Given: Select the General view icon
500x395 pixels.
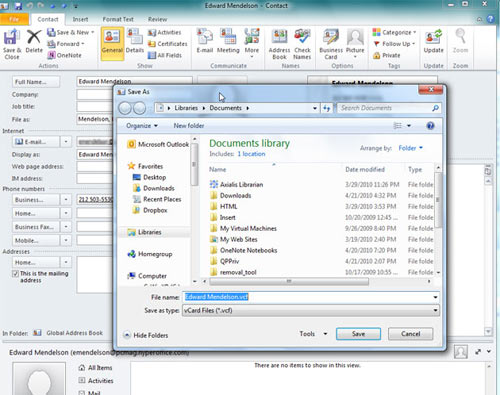Looking at the screenshot, I should click(112, 44).
